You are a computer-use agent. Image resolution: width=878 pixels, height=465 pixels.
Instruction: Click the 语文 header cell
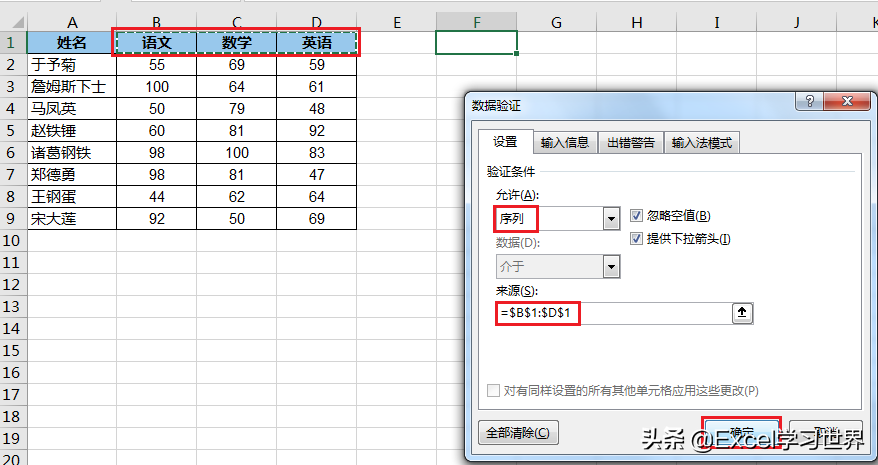(156, 43)
